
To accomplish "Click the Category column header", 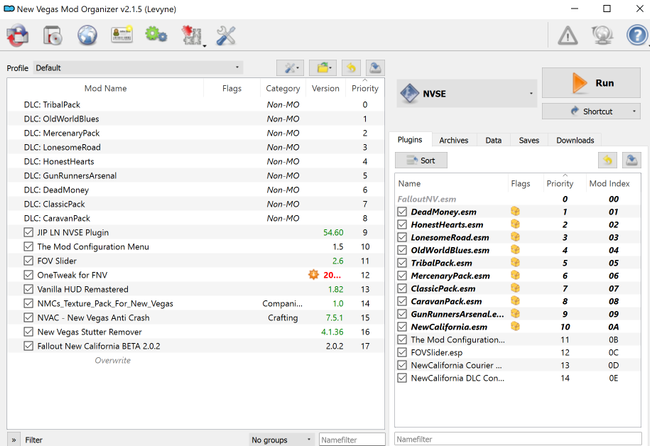I will tap(283, 88).
